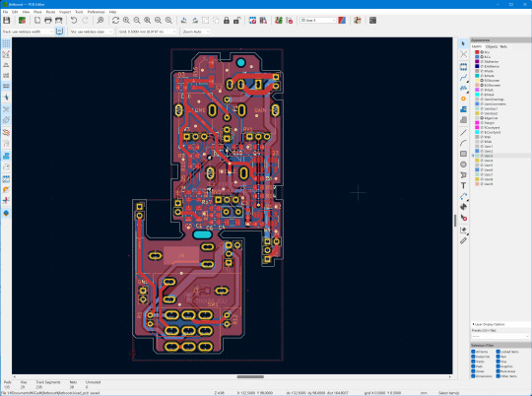
Task: Zoom in on the board
Action: click(126, 21)
